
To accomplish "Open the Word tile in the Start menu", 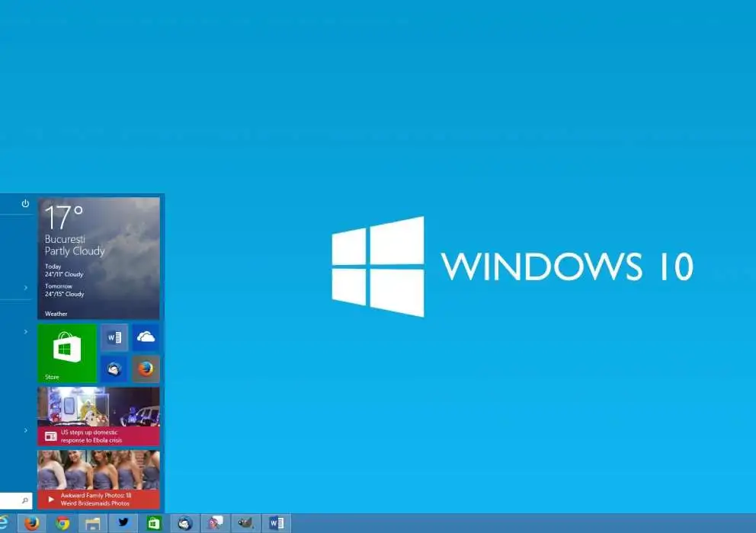I will 114,337.
